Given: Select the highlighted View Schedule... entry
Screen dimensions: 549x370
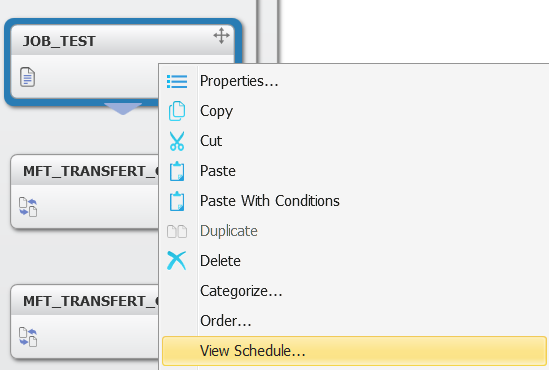Looking at the screenshot, I should (x=354, y=351).
